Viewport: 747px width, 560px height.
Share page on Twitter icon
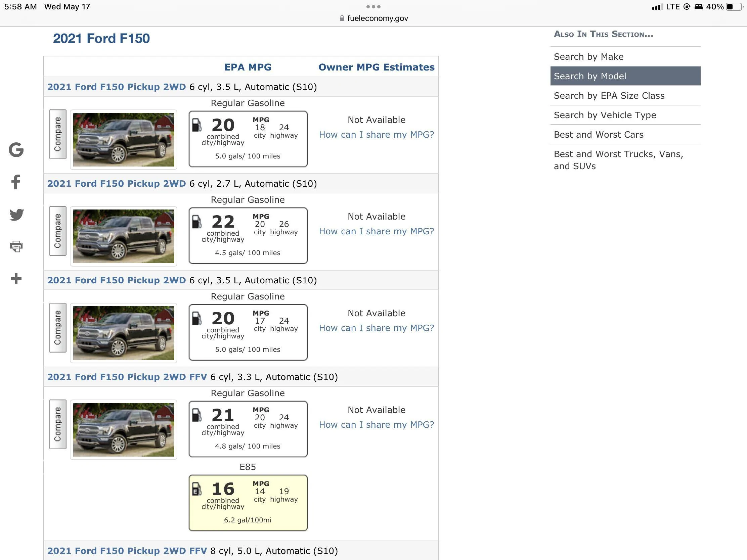pyautogui.click(x=16, y=214)
